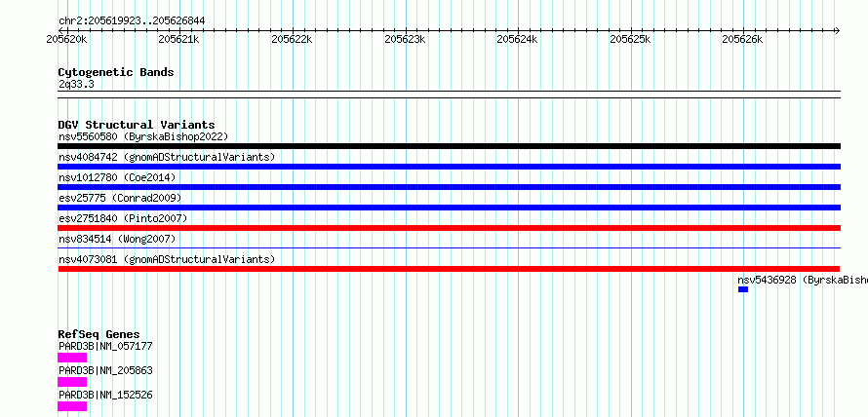
Task: Click the 205620k ruler tick label
Action: coord(67,39)
